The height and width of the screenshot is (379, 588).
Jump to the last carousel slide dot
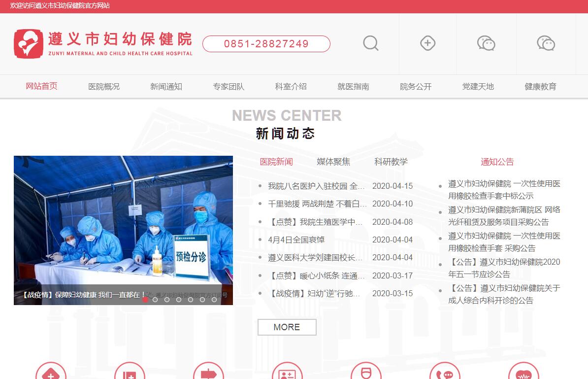pyautogui.click(x=214, y=299)
